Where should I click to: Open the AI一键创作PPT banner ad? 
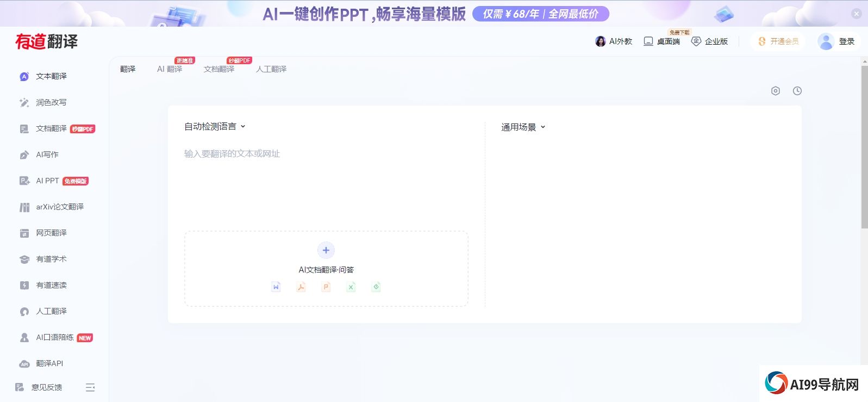tap(364, 14)
